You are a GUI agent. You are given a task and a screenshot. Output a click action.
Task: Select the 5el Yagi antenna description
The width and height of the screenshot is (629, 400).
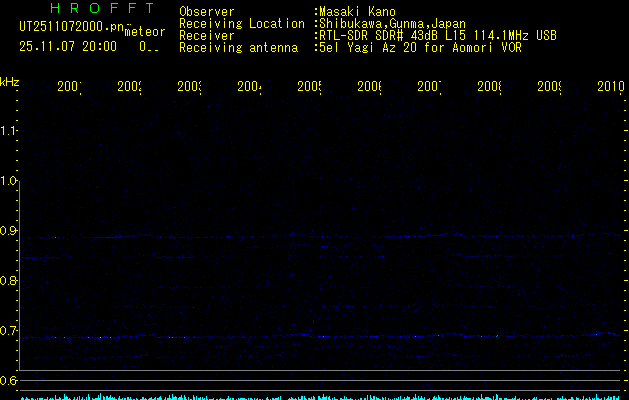[x=420, y=47]
